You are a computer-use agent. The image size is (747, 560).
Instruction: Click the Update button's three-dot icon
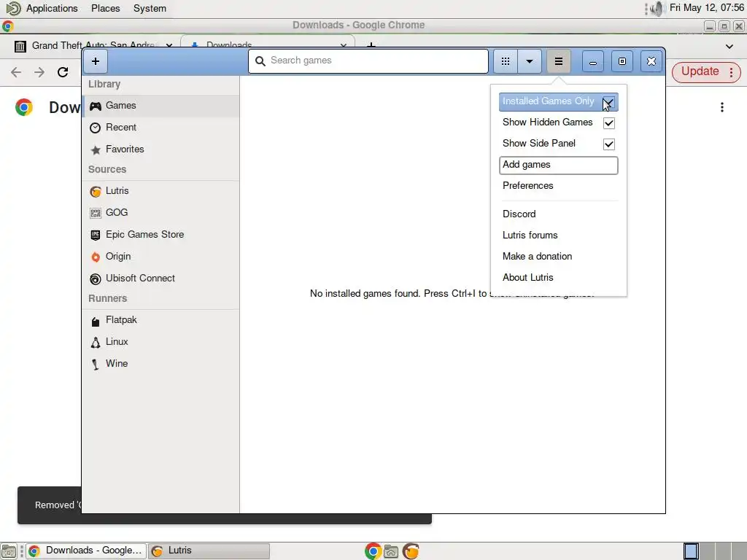pos(731,72)
